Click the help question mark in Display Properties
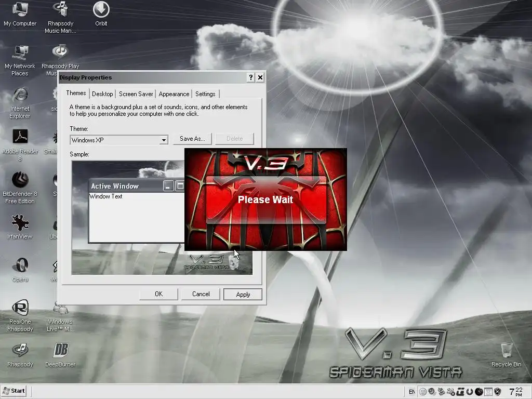This screenshot has width=532, height=399. [x=251, y=77]
